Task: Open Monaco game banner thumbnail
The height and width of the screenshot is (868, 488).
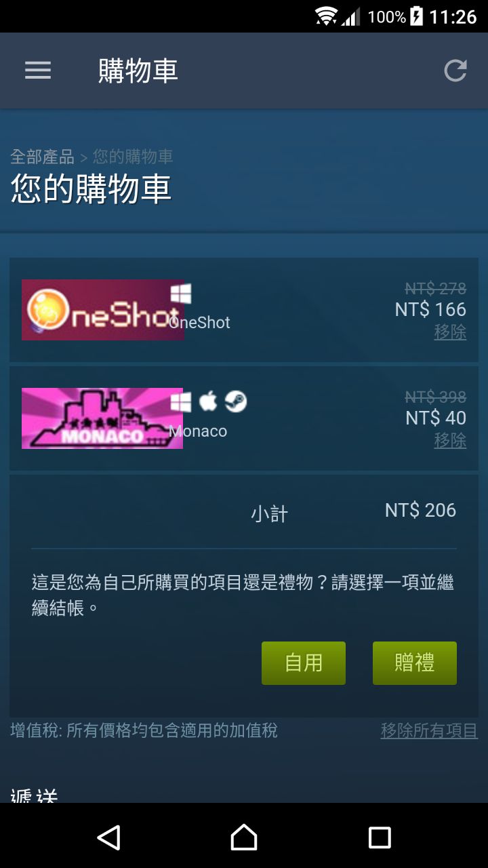Action: pyautogui.click(x=102, y=418)
